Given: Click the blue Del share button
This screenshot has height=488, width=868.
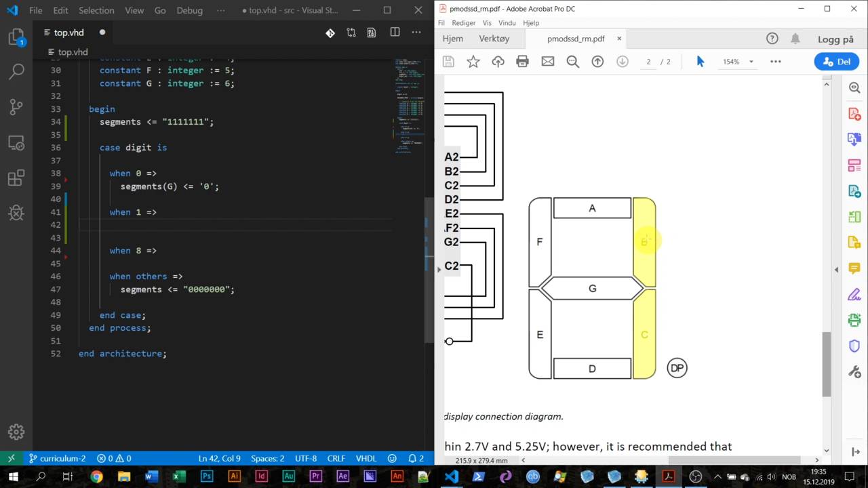Looking at the screenshot, I should coord(837,62).
